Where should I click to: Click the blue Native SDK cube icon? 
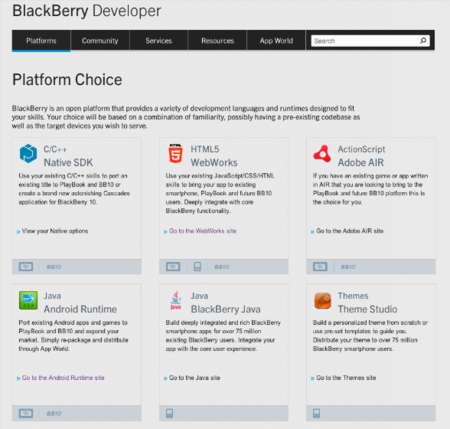(28, 153)
